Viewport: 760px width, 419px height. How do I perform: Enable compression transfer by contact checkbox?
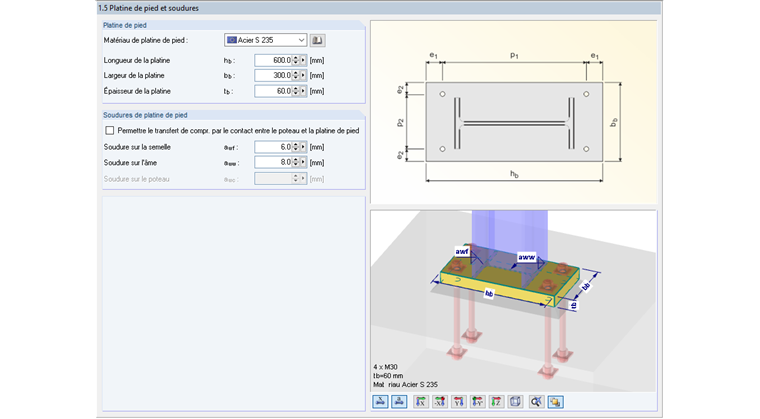point(110,130)
